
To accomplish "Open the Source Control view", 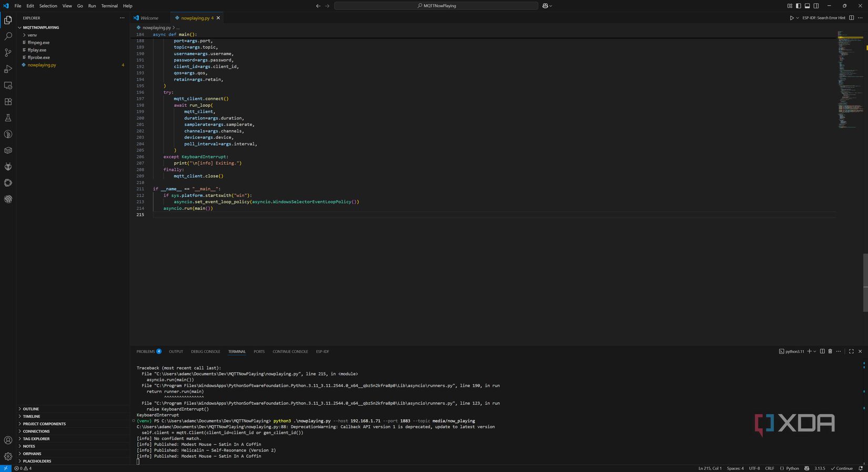I will pyautogui.click(x=8, y=53).
